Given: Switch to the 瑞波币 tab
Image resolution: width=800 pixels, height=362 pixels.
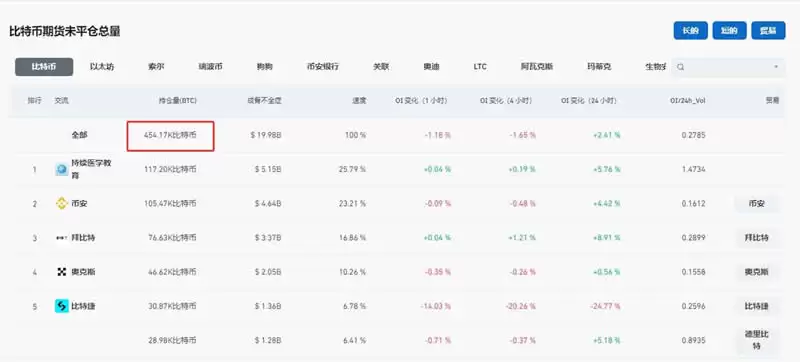Looking at the screenshot, I should (210, 67).
